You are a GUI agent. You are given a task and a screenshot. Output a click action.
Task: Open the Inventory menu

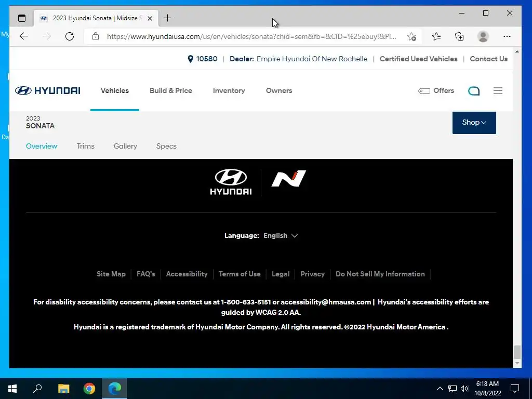pyautogui.click(x=229, y=90)
